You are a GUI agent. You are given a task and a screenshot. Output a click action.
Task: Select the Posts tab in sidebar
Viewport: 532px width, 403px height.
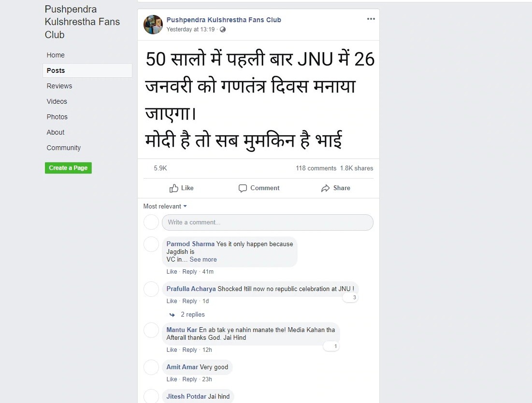(x=87, y=70)
